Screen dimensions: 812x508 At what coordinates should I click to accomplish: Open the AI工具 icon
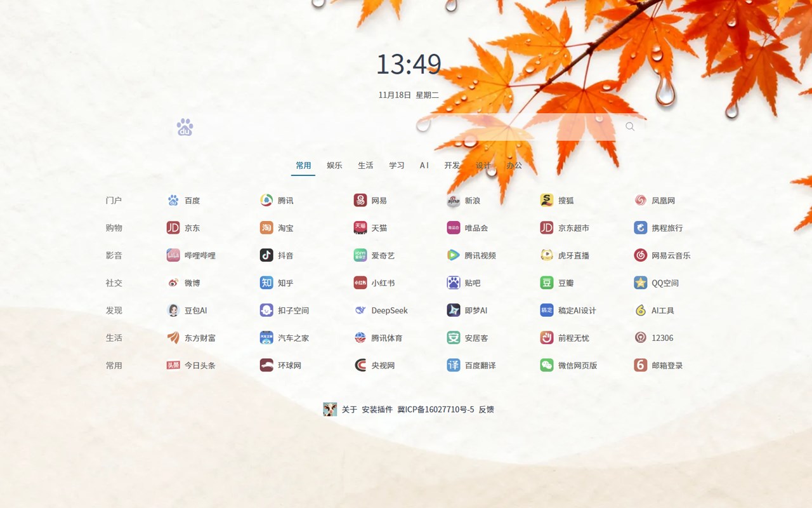[x=641, y=310]
